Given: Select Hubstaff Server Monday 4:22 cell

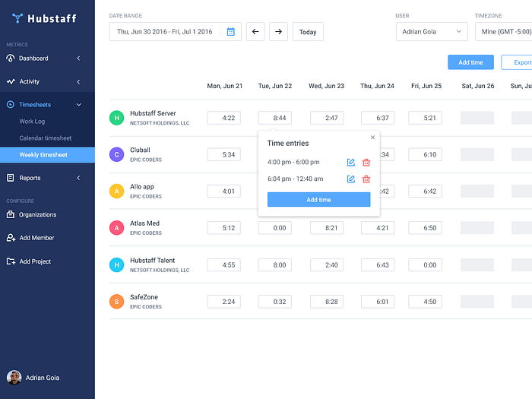Looking at the screenshot, I should pyautogui.click(x=223, y=118).
